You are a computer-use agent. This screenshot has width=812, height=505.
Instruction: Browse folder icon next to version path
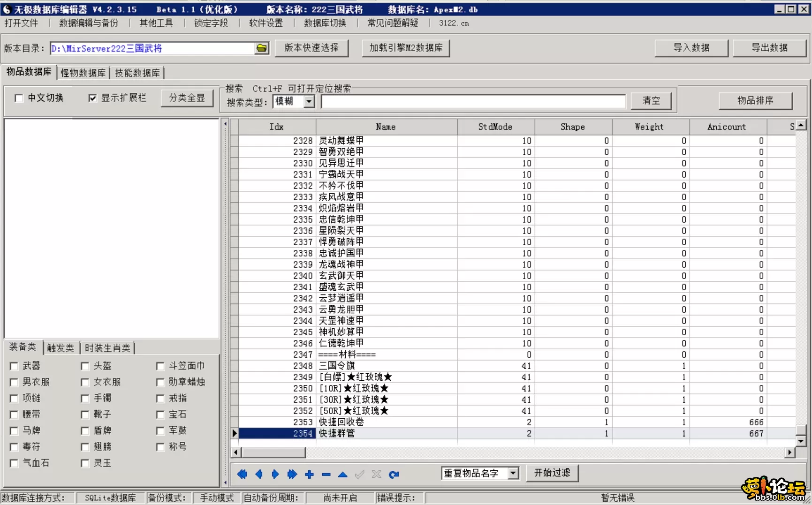262,48
